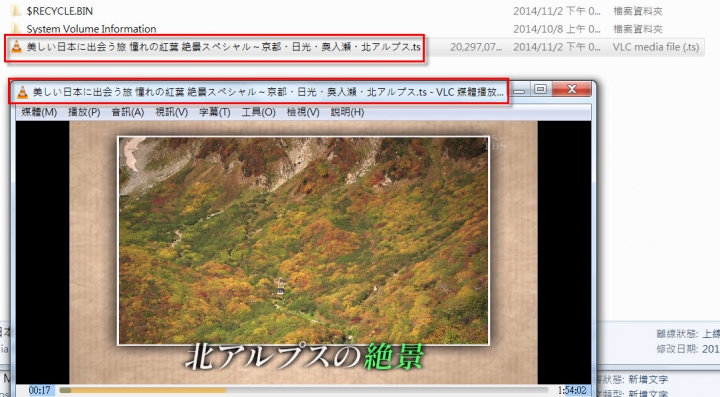
Task: Open the 視訊(V) menu in VLC
Action: (172, 112)
